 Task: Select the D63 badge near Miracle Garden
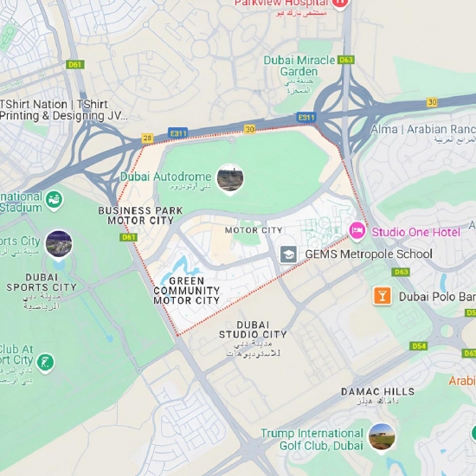[346, 60]
